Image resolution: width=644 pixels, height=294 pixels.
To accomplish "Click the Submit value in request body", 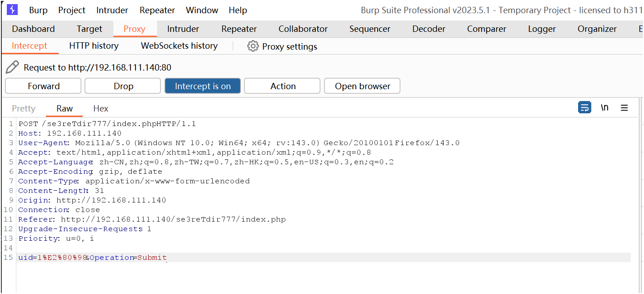I will (152, 258).
